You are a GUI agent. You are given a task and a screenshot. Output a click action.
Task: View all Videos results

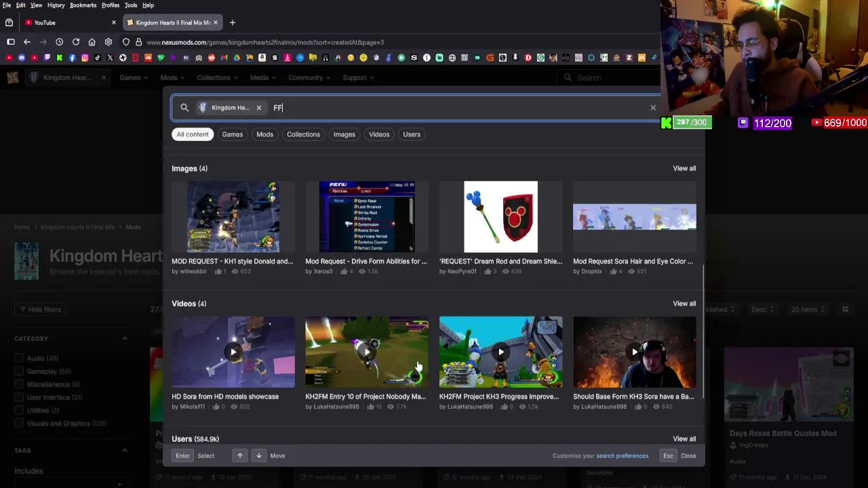pos(684,304)
